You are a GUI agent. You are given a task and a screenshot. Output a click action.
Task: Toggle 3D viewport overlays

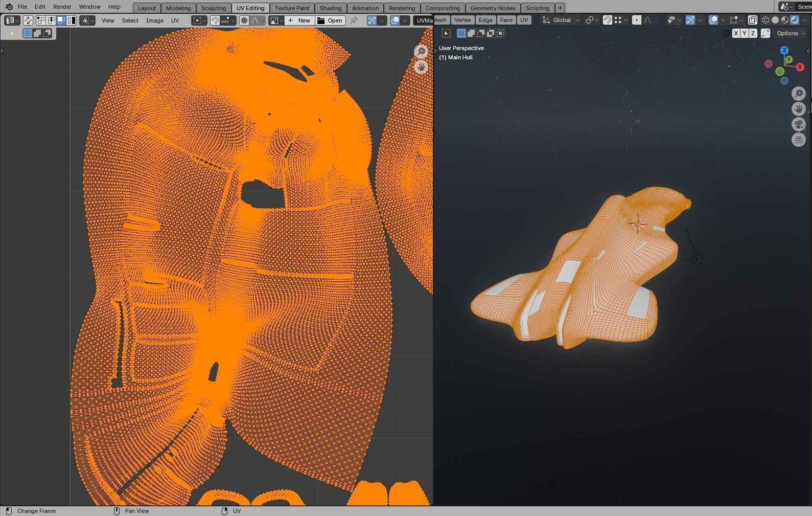(x=713, y=20)
